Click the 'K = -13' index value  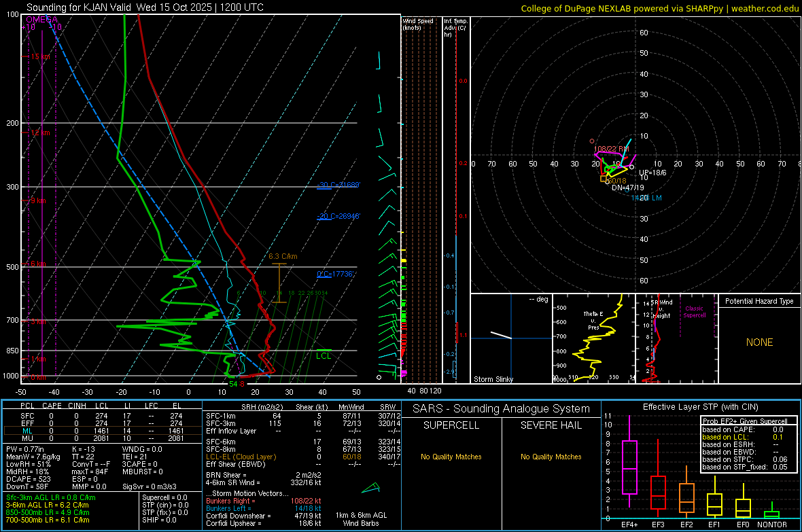coord(84,449)
